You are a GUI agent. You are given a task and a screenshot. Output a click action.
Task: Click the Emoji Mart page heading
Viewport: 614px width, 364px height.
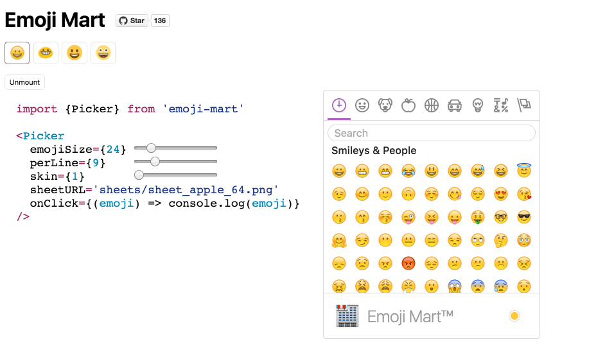coord(55,20)
